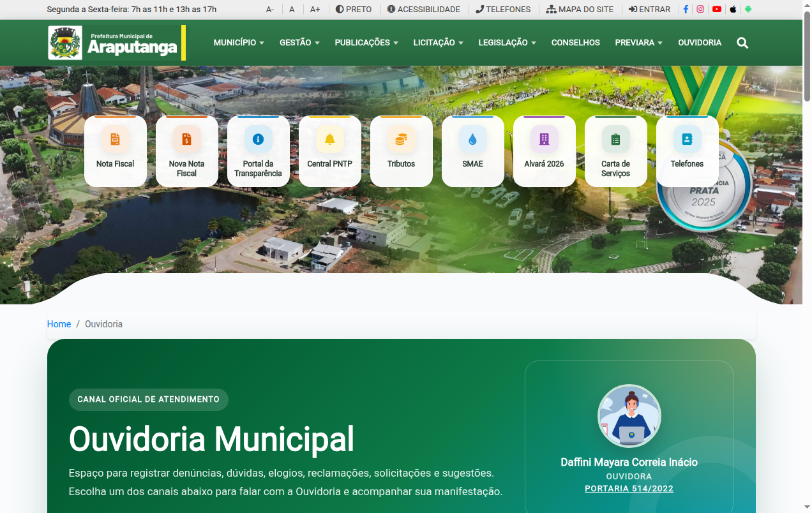The image size is (812, 513).
Task: Click the ouvidora avatar picture
Action: (x=629, y=416)
